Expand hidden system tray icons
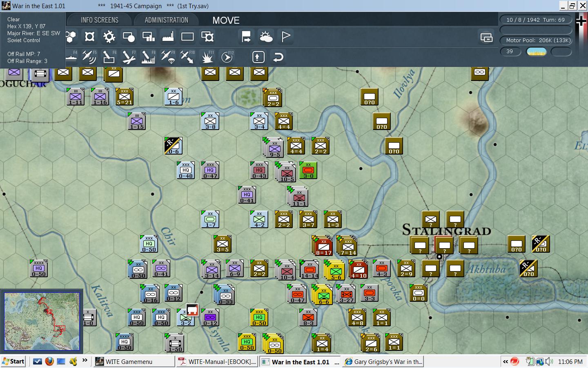588x368 pixels. pyautogui.click(x=506, y=361)
